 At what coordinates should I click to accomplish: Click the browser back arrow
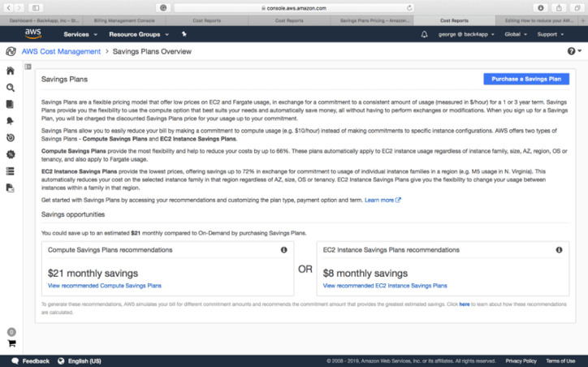pyautogui.click(x=9, y=7)
